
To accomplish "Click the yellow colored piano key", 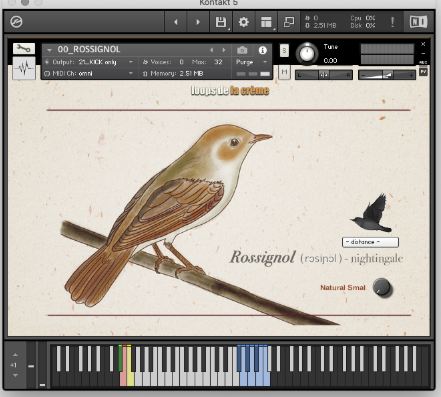I will [130, 378].
